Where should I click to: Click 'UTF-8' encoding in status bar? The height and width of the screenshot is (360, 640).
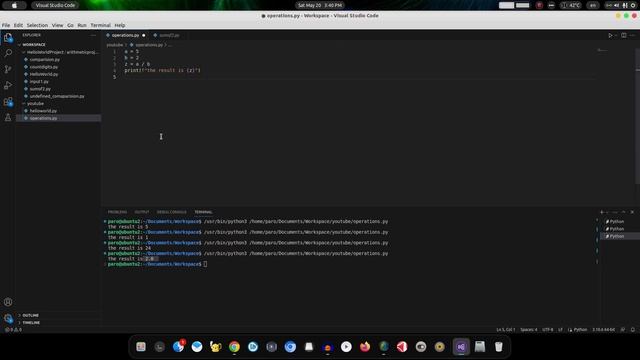[x=548, y=329]
